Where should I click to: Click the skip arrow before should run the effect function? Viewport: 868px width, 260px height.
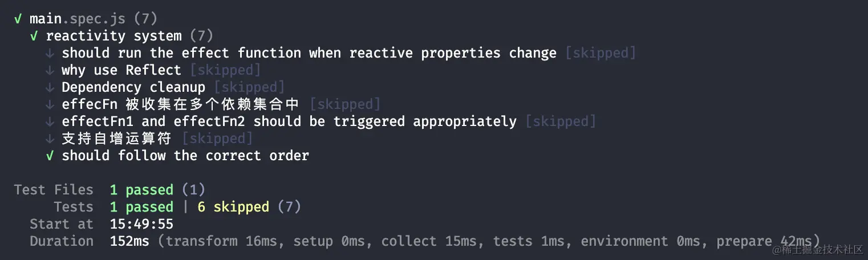[50, 54]
